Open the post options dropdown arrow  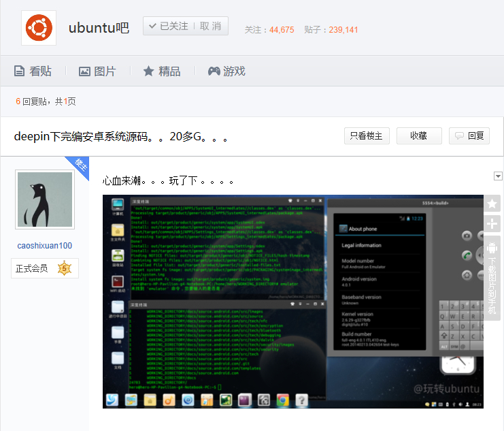(x=498, y=176)
